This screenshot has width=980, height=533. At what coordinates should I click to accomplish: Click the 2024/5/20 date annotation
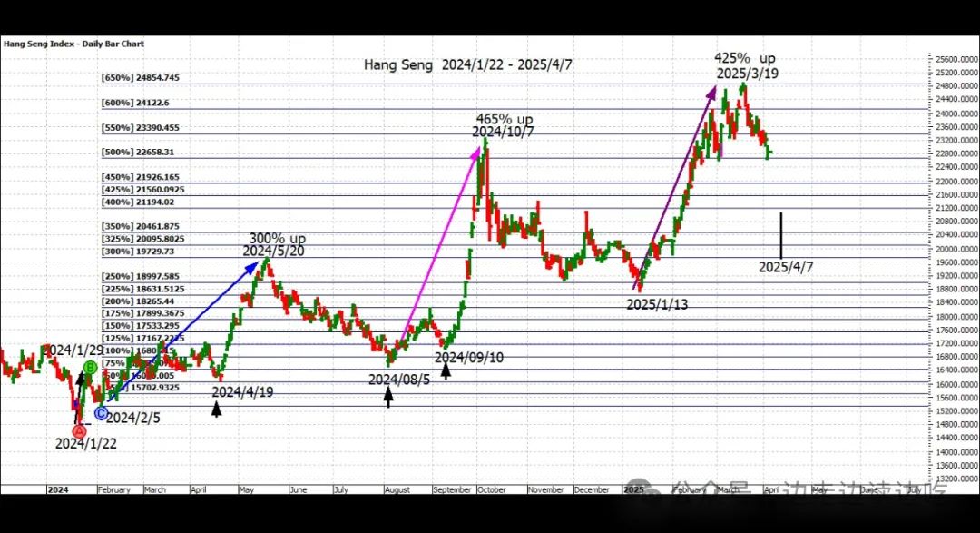coord(274,251)
